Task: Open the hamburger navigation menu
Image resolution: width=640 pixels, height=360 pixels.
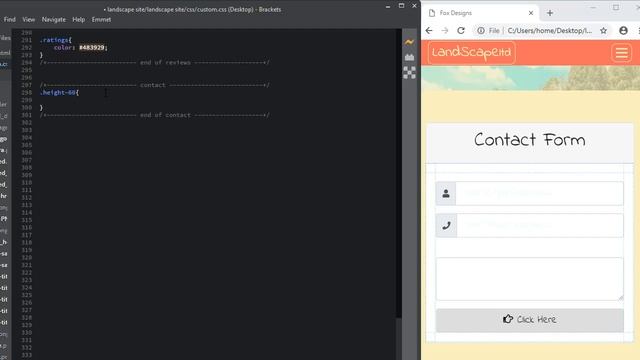Action: [621, 53]
